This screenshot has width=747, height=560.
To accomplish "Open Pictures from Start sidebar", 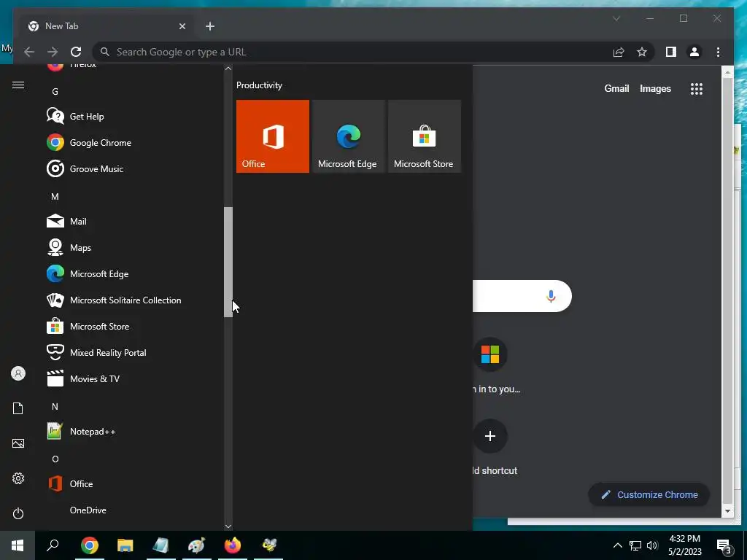I will (18, 443).
